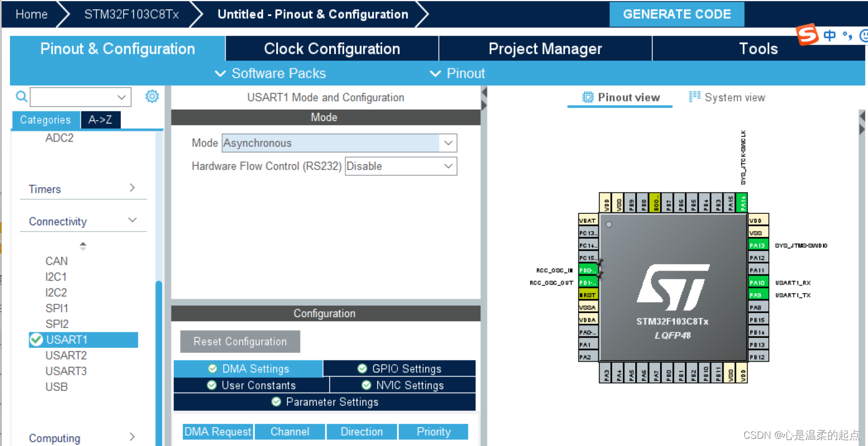Click the green check icon on Parameter Settings

tap(276, 401)
